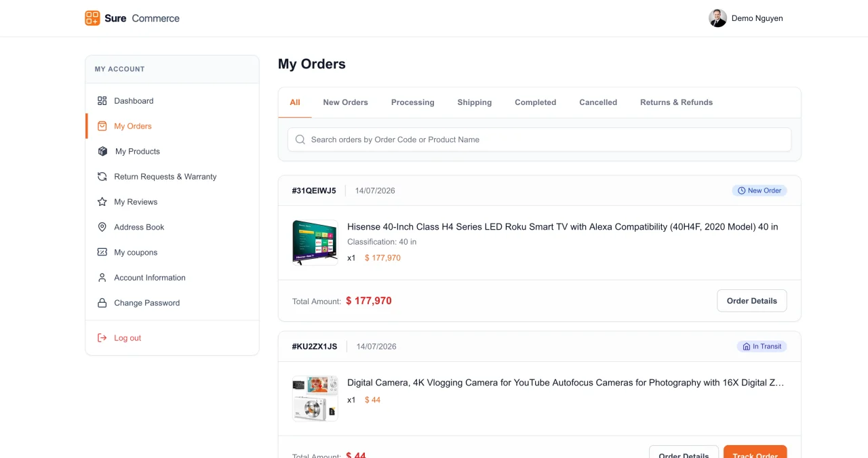Open Change Password page
Viewport: 868px width, 458px height.
pyautogui.click(x=172, y=303)
